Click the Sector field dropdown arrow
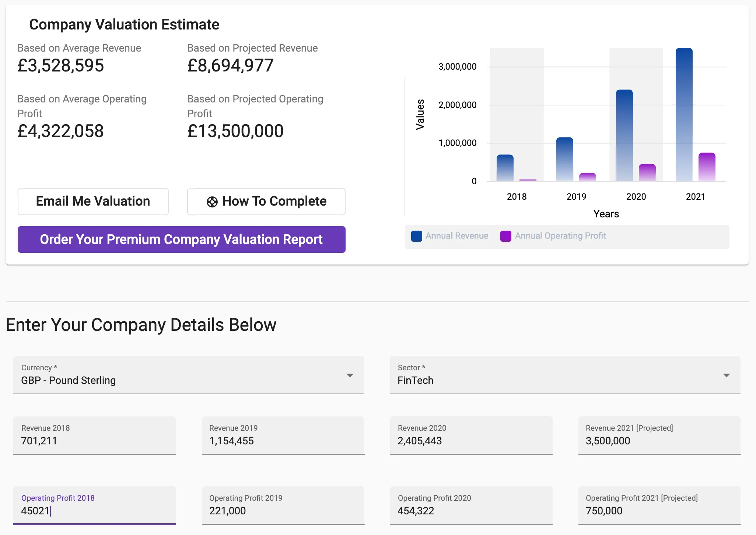Image resolution: width=756 pixels, height=535 pixels. click(727, 375)
